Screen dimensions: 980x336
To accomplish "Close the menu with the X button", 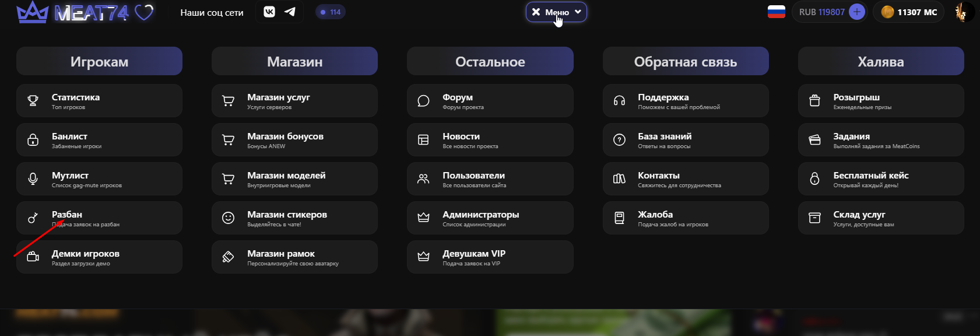I will [536, 12].
